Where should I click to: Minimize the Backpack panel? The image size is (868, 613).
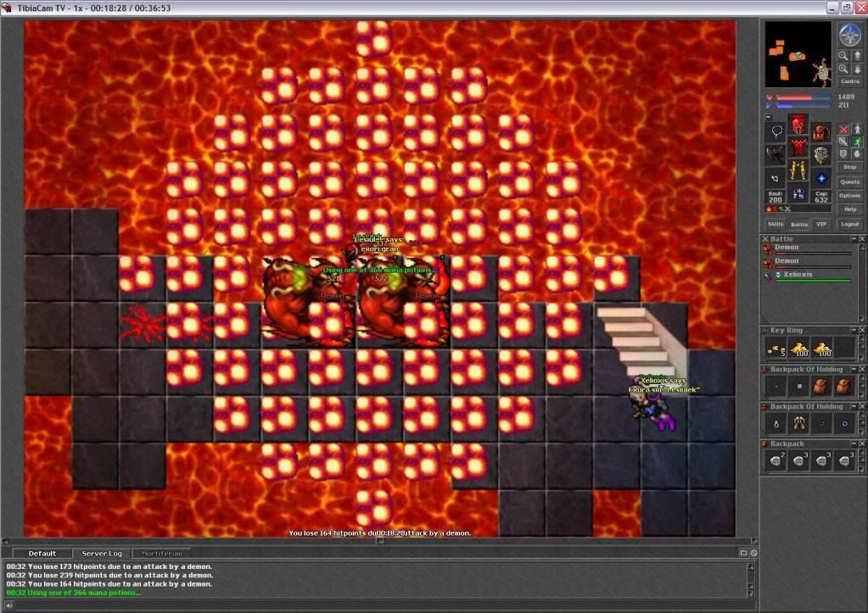(854, 443)
